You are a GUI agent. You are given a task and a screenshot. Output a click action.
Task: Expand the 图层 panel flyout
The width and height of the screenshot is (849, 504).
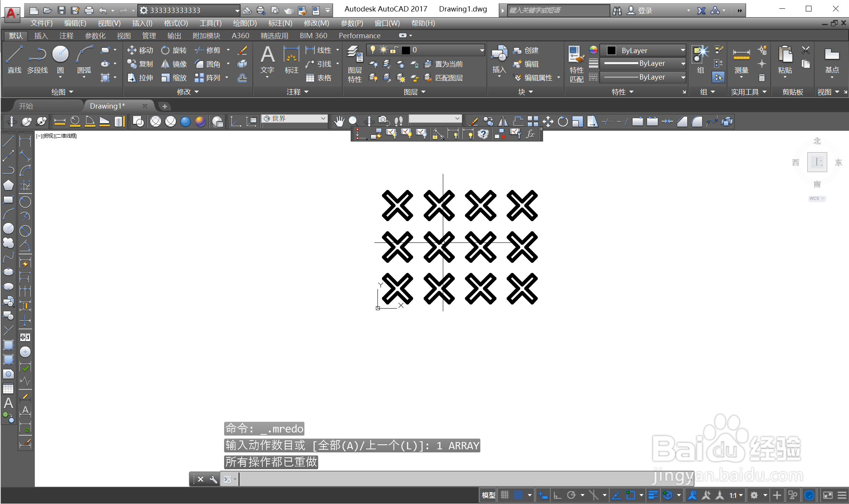pos(415,92)
